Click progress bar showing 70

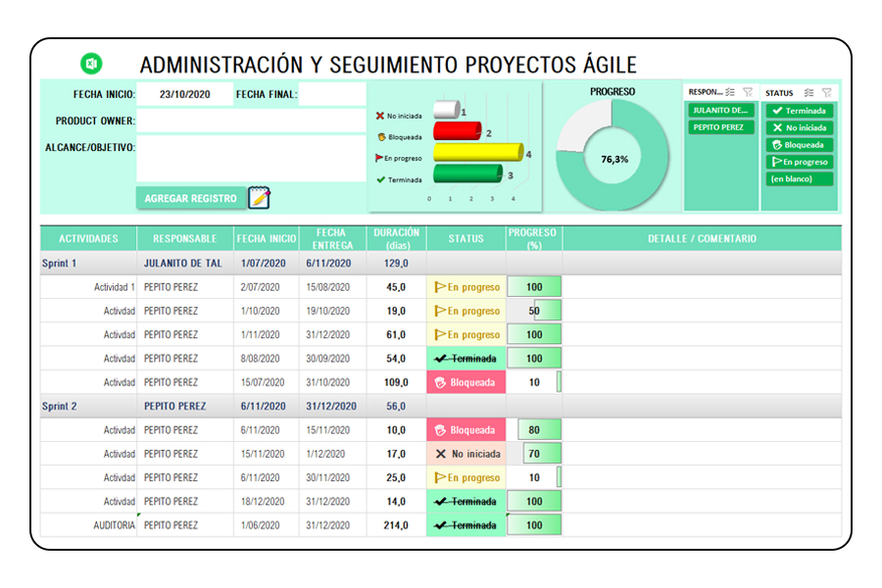[534, 454]
